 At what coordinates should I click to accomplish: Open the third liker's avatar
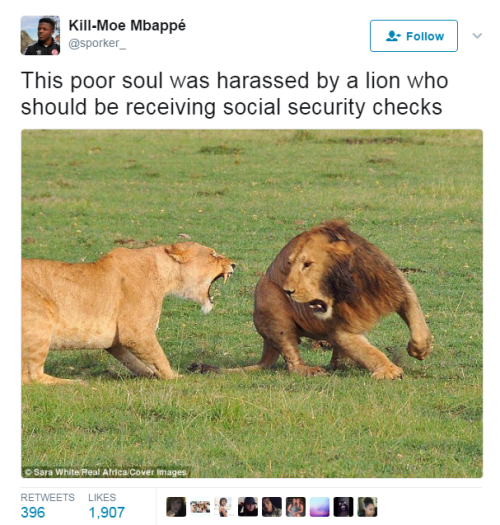[224, 507]
